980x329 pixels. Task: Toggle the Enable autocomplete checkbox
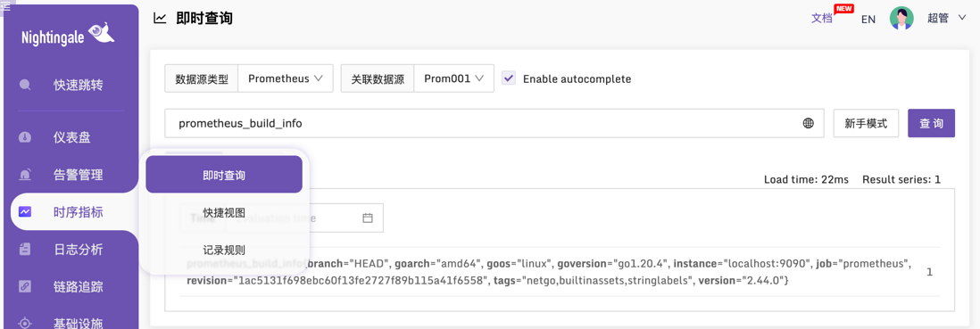click(509, 78)
